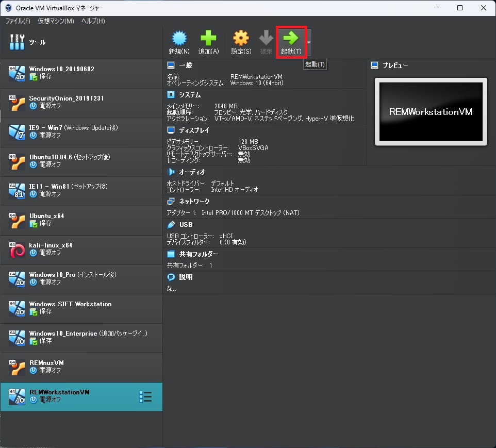This screenshot has width=496, height=448.
Task: Select the REMnuxVM virtual machine
Action: tap(81, 368)
